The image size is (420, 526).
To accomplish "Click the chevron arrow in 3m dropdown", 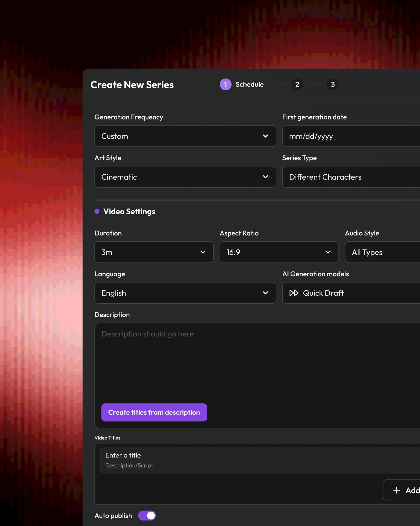I will (x=203, y=252).
